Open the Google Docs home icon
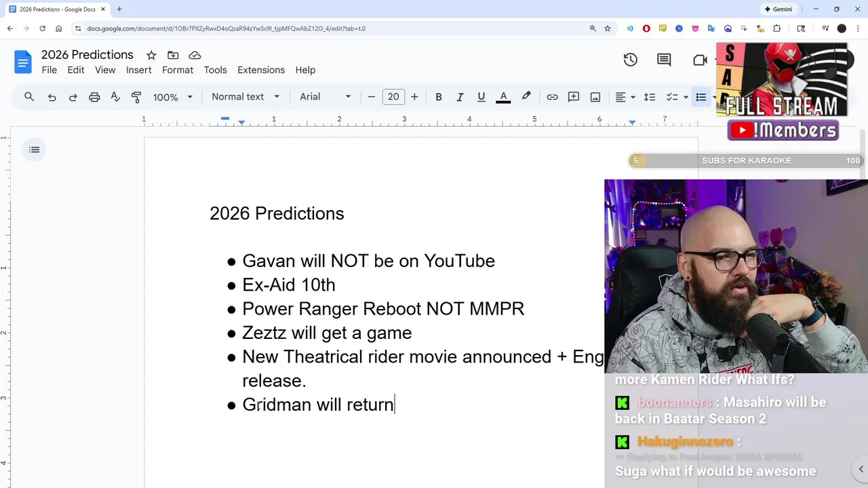Viewport: 868px width, 488px height. (x=23, y=62)
